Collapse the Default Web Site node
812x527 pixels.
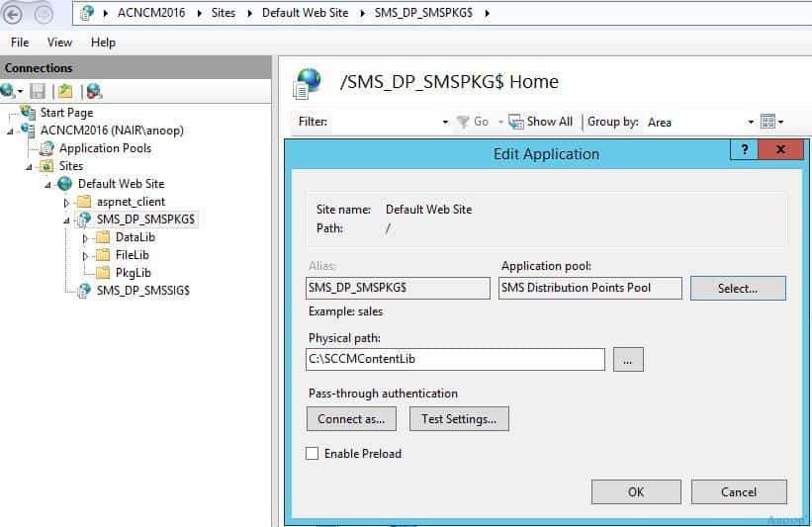point(47,185)
